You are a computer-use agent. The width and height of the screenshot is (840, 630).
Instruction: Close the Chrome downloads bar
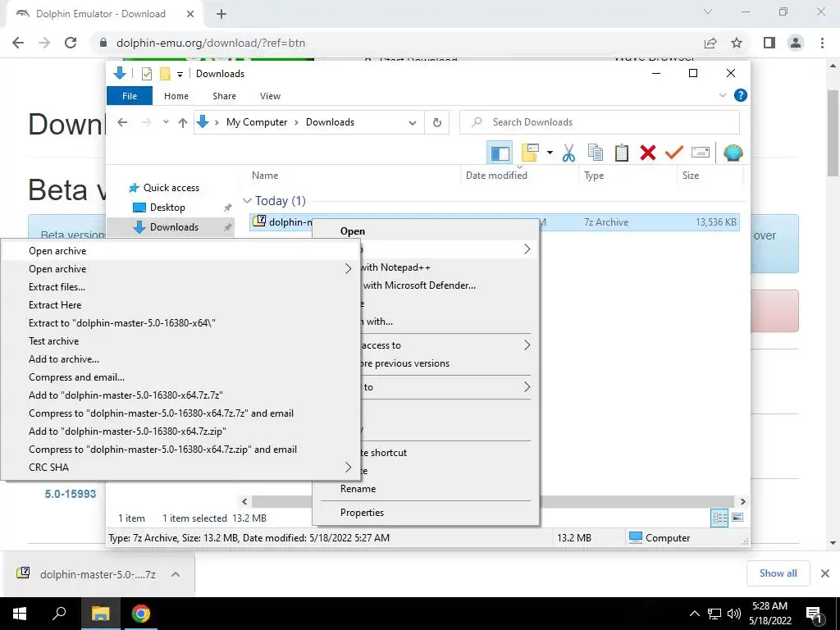[x=825, y=573]
